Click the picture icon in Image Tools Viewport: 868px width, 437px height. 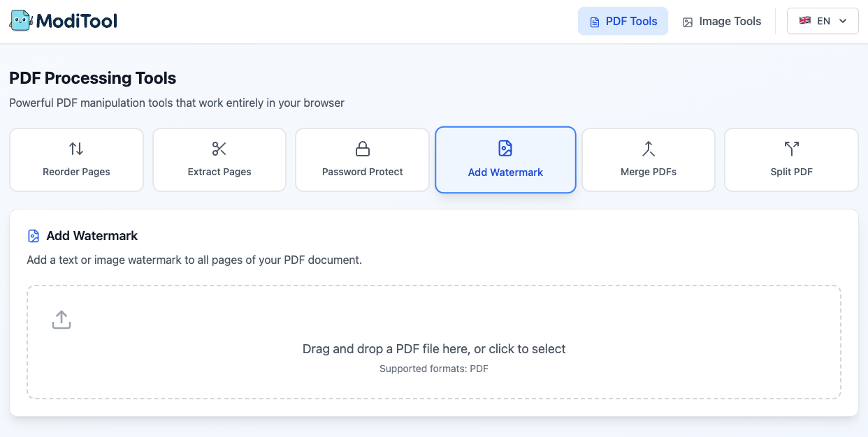[x=688, y=22]
